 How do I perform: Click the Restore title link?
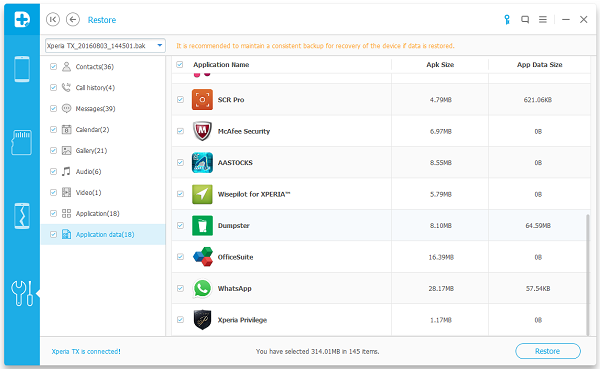102,20
